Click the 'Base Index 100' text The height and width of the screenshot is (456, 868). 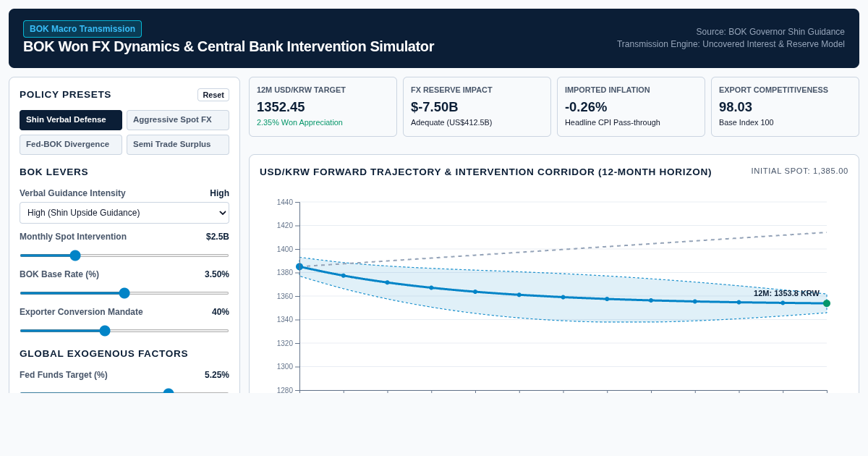pyautogui.click(x=746, y=122)
